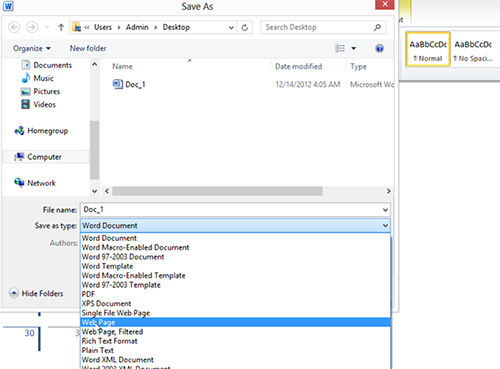Choose Word Macro-Enabled Template type

tap(236, 275)
